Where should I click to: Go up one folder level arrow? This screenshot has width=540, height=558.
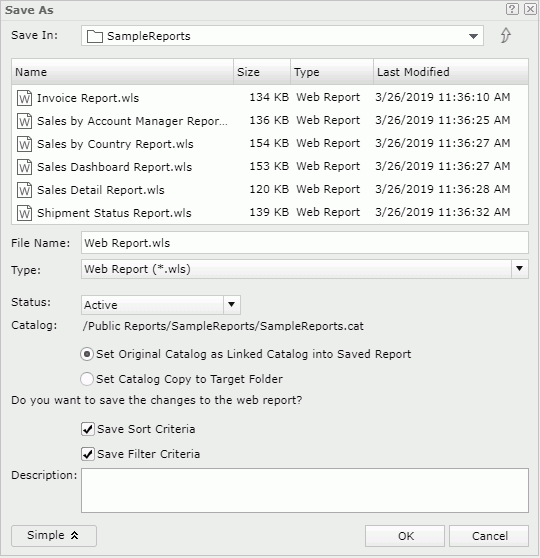tap(505, 35)
